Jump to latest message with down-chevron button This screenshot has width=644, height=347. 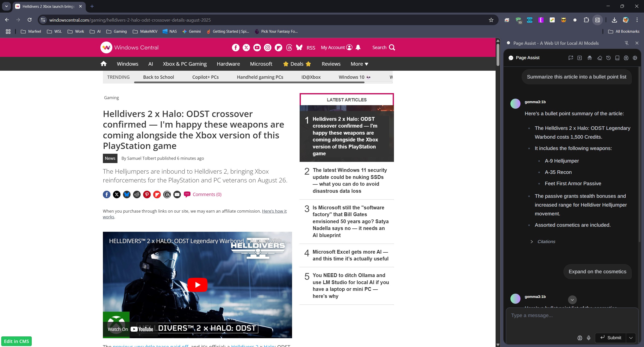click(x=572, y=300)
